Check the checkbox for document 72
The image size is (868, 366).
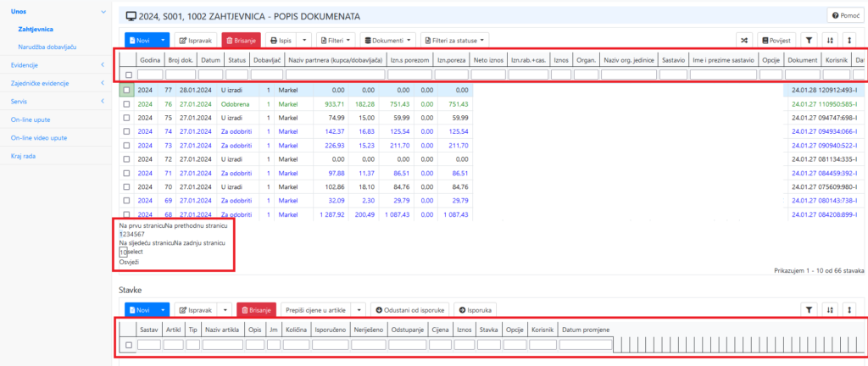(x=127, y=159)
